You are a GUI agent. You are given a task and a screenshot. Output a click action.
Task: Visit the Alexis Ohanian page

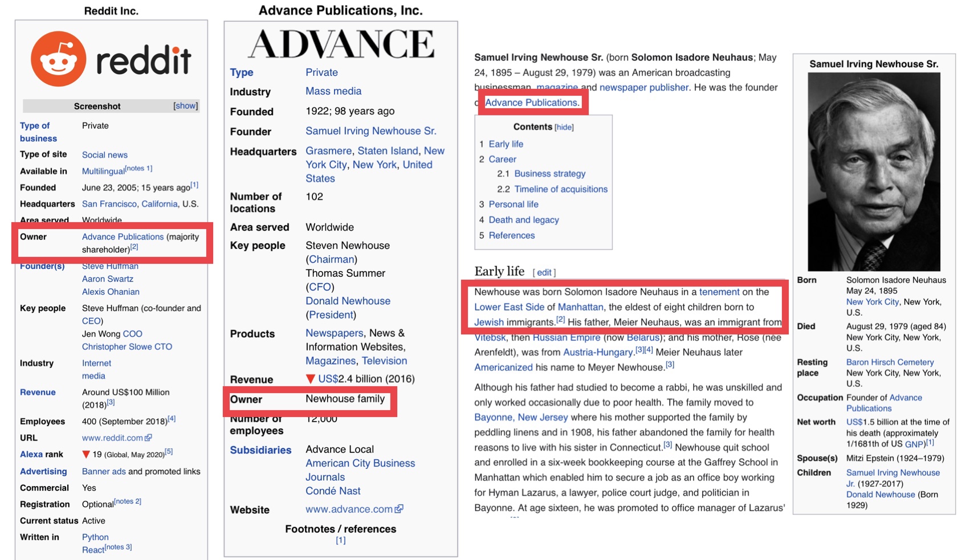[x=111, y=292]
